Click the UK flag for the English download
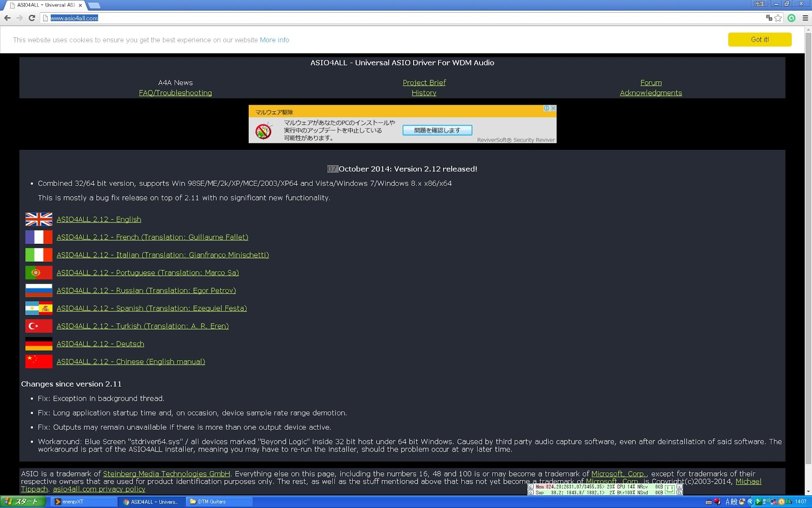The width and height of the screenshot is (812, 508). coord(39,219)
